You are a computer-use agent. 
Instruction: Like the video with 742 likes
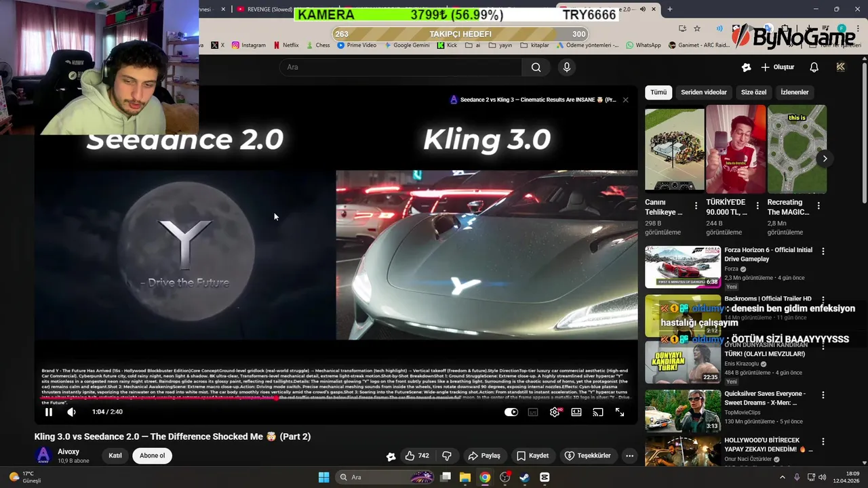[416, 455]
